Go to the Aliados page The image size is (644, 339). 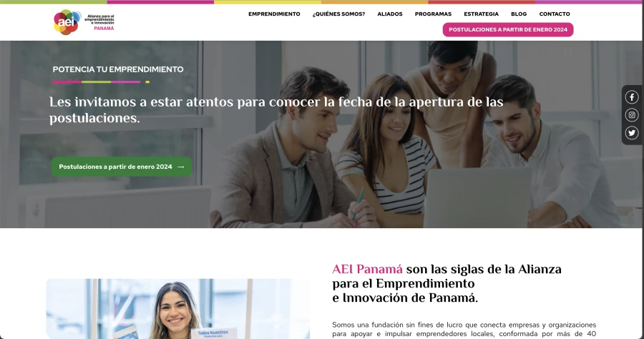tap(390, 14)
